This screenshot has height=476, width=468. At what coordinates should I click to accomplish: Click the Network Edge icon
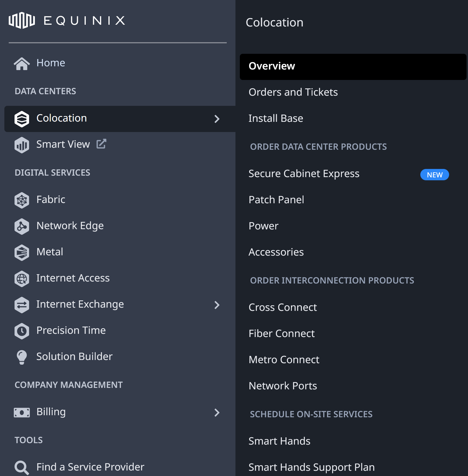22,226
